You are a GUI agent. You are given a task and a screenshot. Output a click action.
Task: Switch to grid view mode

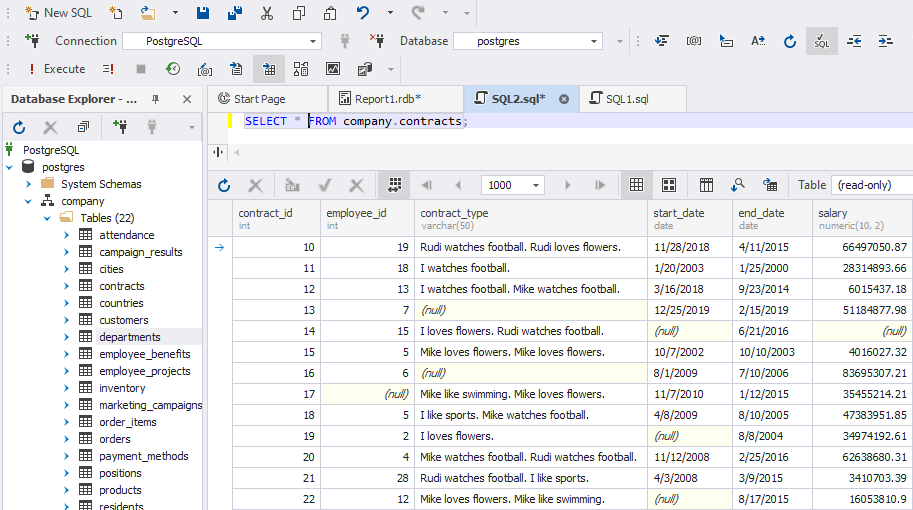[636, 185]
